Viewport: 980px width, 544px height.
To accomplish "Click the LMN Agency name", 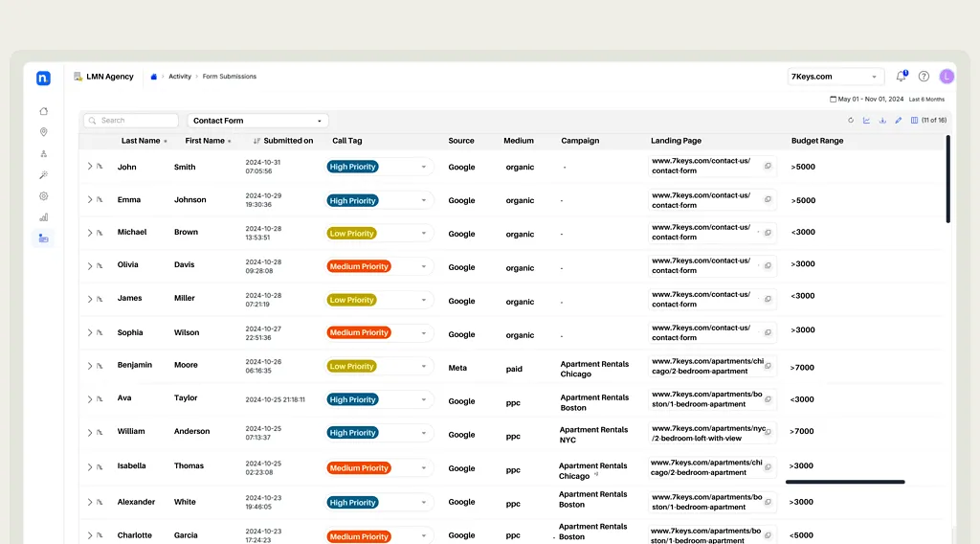I will (110, 77).
